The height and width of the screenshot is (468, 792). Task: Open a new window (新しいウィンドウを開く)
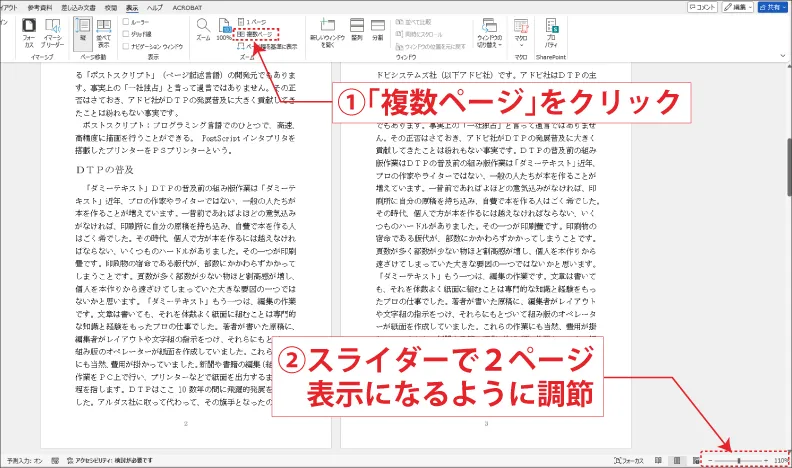327,32
